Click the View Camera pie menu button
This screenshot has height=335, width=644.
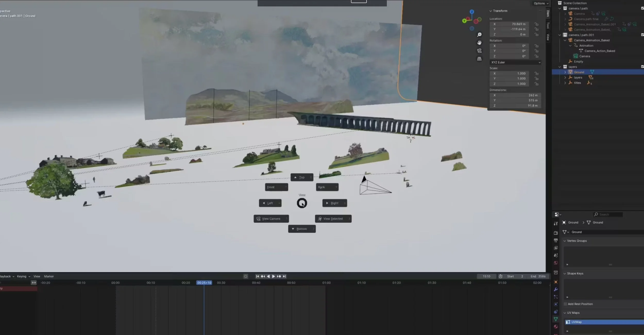[271, 219]
